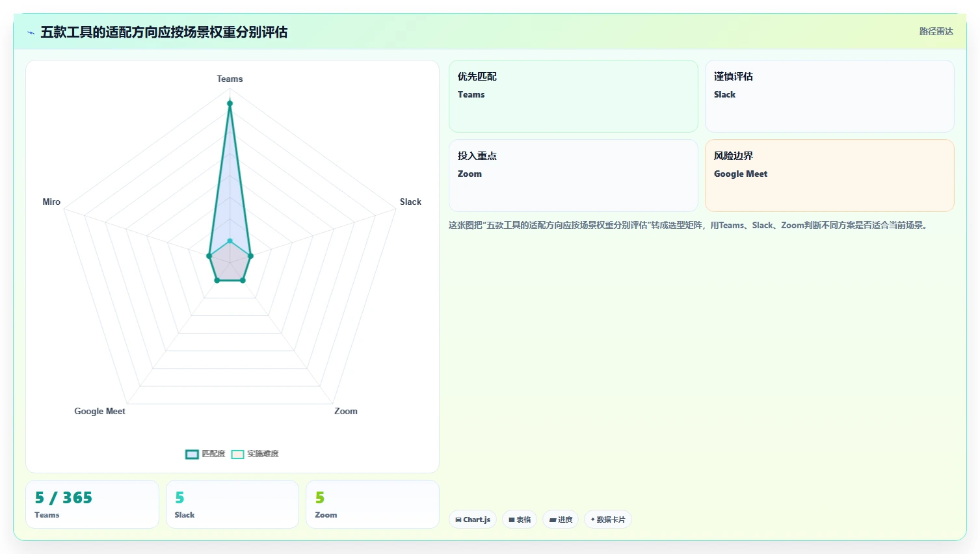Click the Miro axis label on the radar
The width and height of the screenshot is (980, 554).
[x=51, y=202]
